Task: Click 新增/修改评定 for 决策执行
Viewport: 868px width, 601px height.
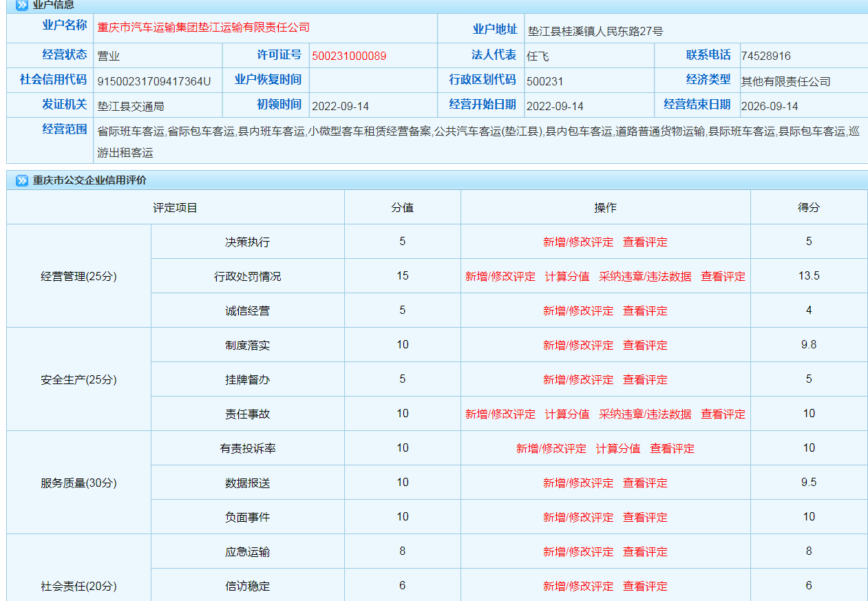Action: click(x=578, y=242)
